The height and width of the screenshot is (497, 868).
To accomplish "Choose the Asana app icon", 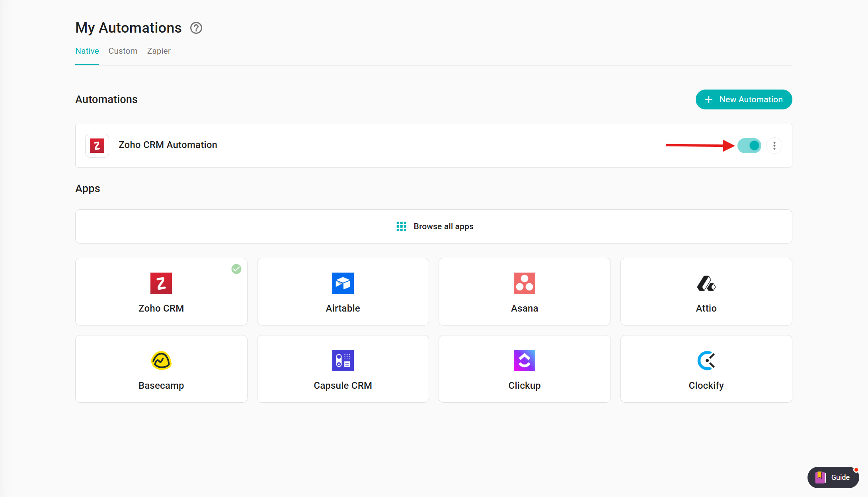I will click(524, 283).
